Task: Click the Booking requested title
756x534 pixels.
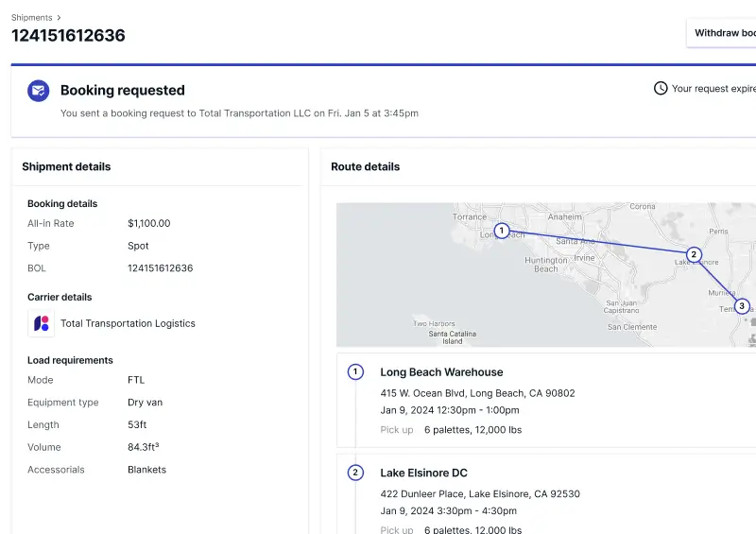Action: pyautogui.click(x=123, y=90)
